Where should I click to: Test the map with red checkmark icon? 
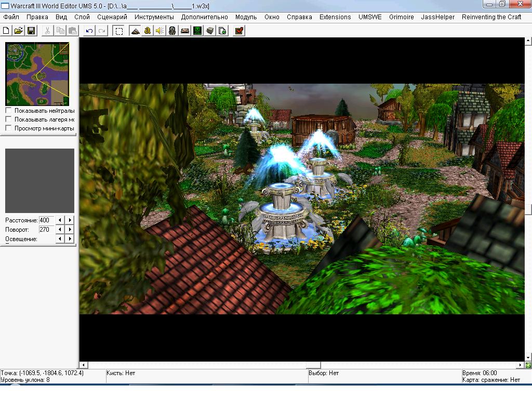pos(239,31)
